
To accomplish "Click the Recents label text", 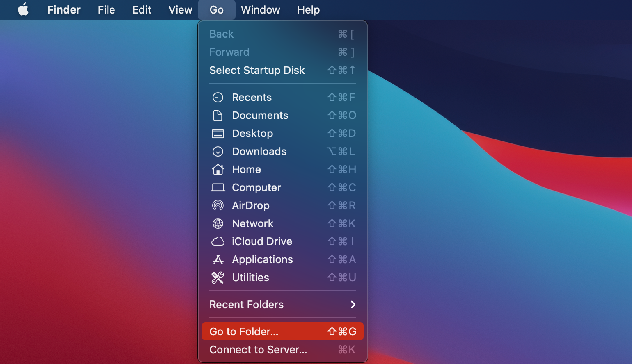I will tap(252, 97).
